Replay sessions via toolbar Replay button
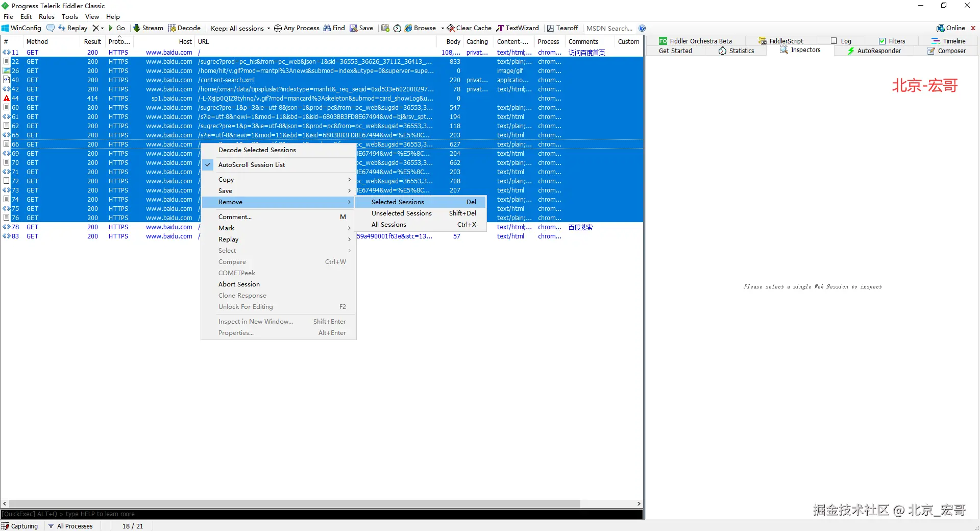980x531 pixels. (73, 28)
